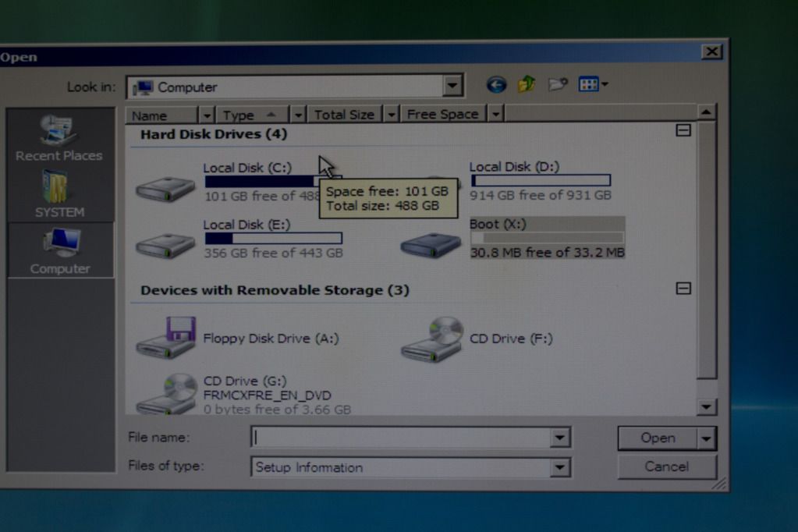Expand the Look in dropdown
The image size is (798, 532).
tap(452, 86)
